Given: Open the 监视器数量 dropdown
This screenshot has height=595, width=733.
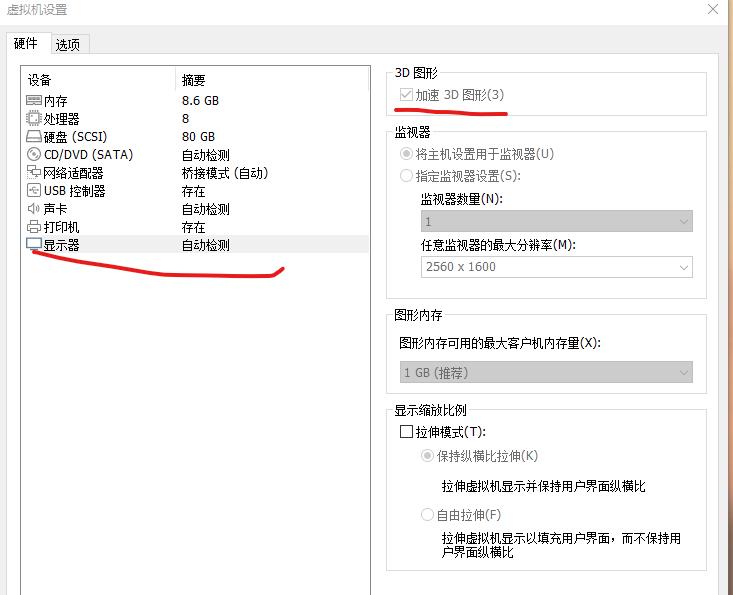Looking at the screenshot, I should coord(556,221).
